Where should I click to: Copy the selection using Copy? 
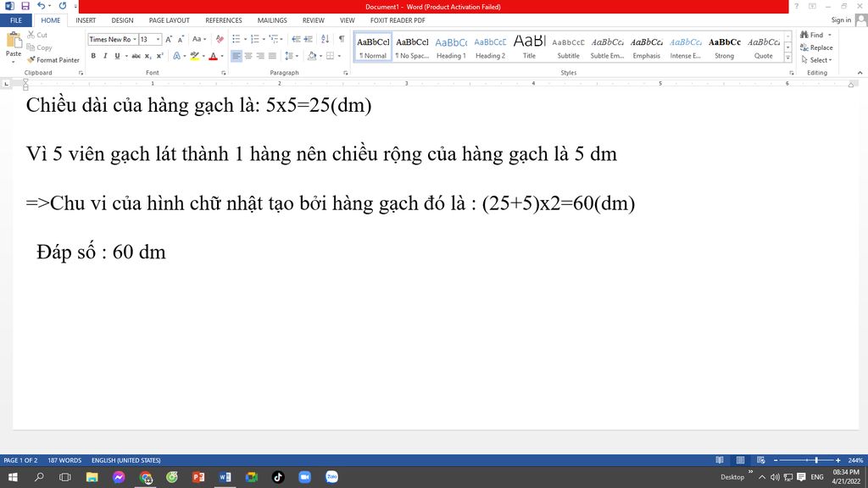[x=39, y=47]
